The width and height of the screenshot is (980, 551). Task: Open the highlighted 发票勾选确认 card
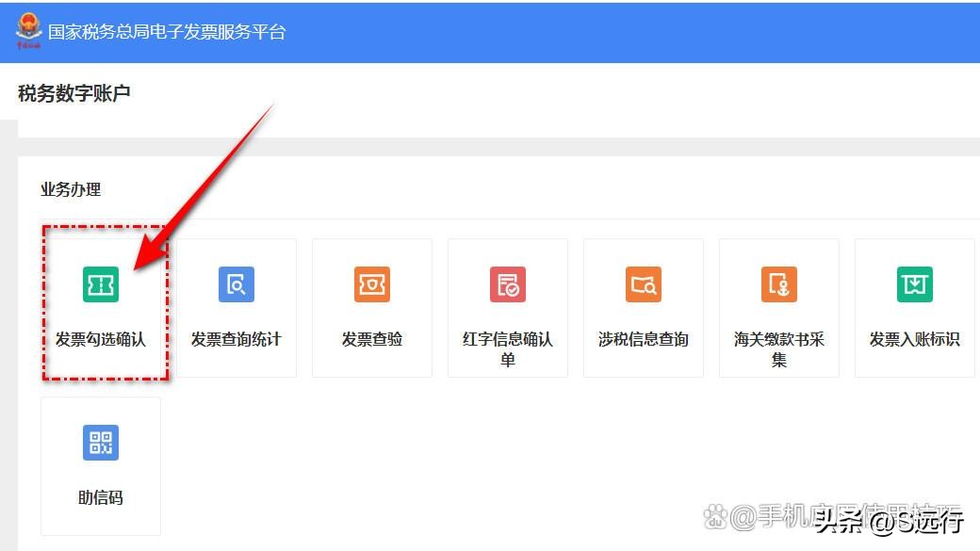100,308
